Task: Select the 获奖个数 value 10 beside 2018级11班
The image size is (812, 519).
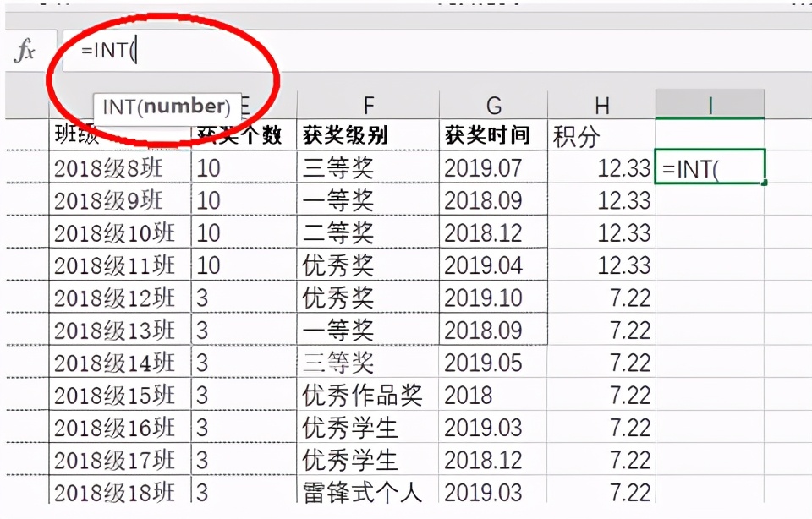Action: point(203,265)
